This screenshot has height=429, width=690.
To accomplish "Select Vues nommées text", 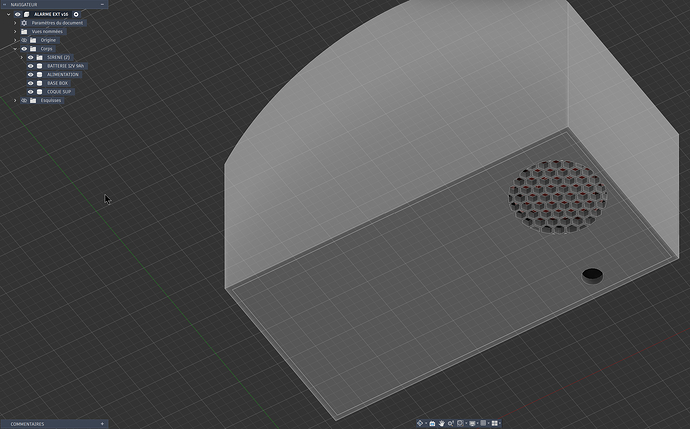I will [47, 32].
